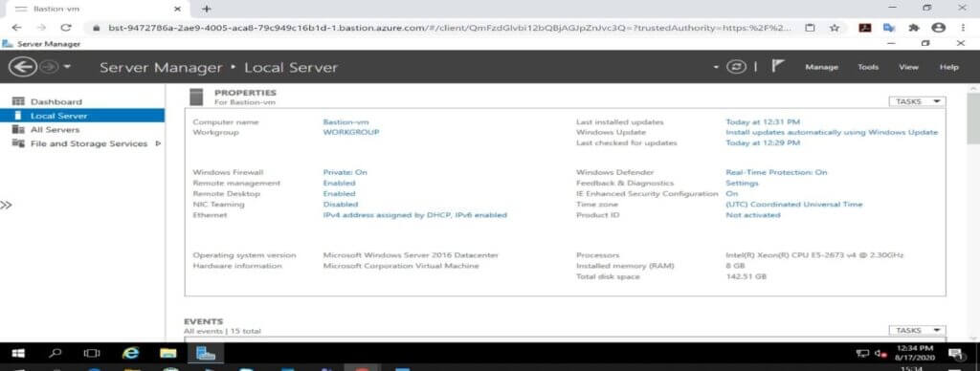Reload the browser page
The image size is (980, 371).
tap(66, 28)
